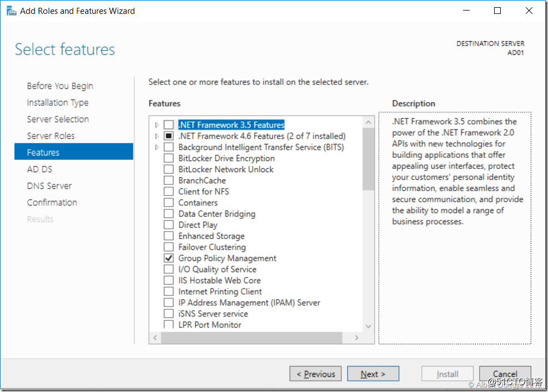Click the horizontal scrollbar right arrow

coord(356,338)
